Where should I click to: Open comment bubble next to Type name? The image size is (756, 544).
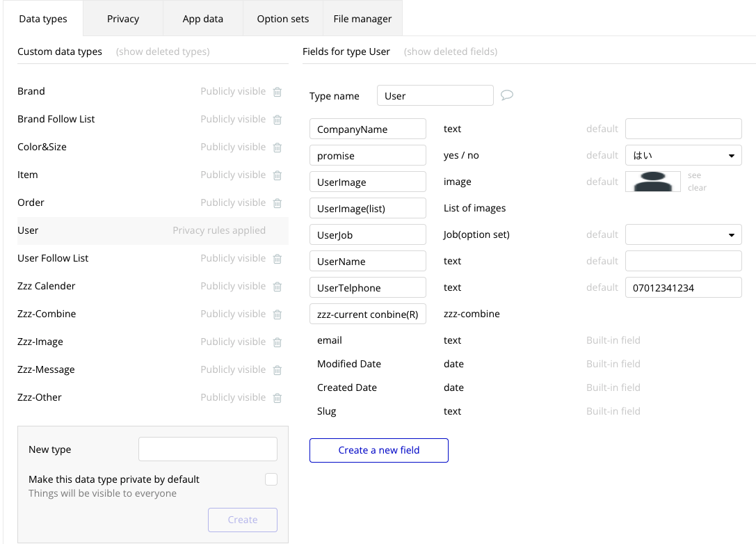pos(507,95)
